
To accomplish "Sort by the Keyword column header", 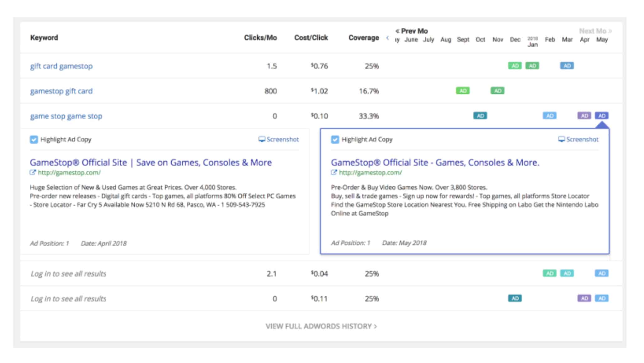I will 44,38.
